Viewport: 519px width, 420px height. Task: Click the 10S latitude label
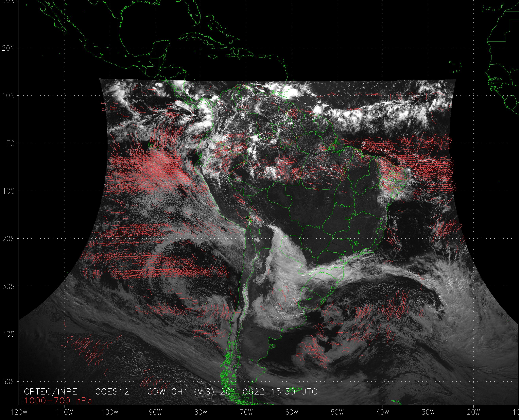(9, 191)
